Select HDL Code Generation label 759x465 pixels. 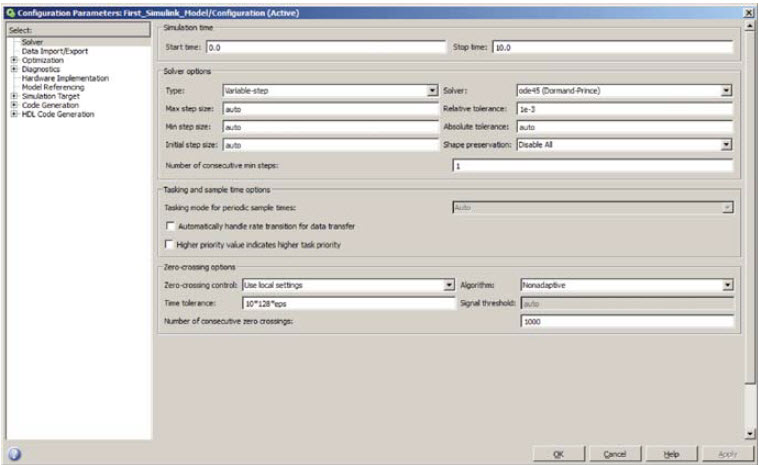click(x=58, y=114)
